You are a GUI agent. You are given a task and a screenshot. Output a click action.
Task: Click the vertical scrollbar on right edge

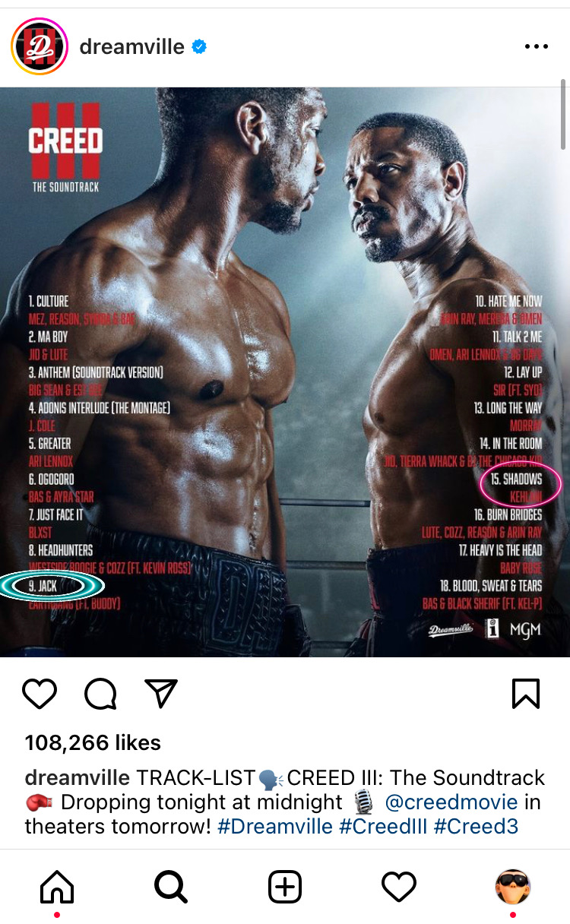(563, 114)
